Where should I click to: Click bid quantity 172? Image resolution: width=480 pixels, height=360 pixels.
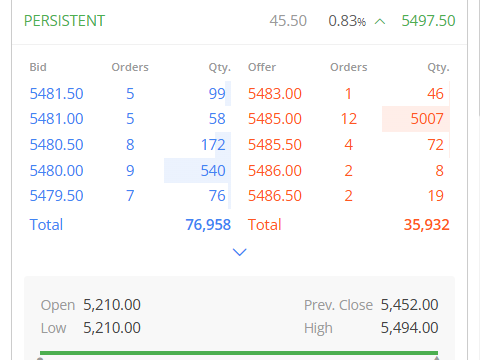[213, 145]
